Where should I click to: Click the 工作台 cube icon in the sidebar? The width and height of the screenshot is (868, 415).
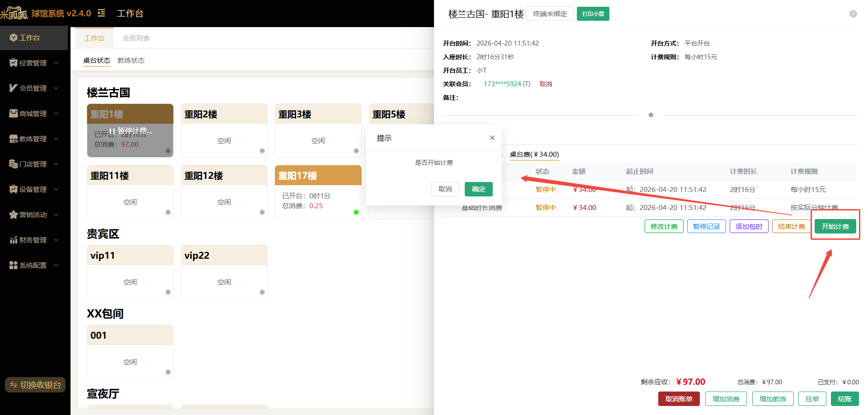[14, 37]
